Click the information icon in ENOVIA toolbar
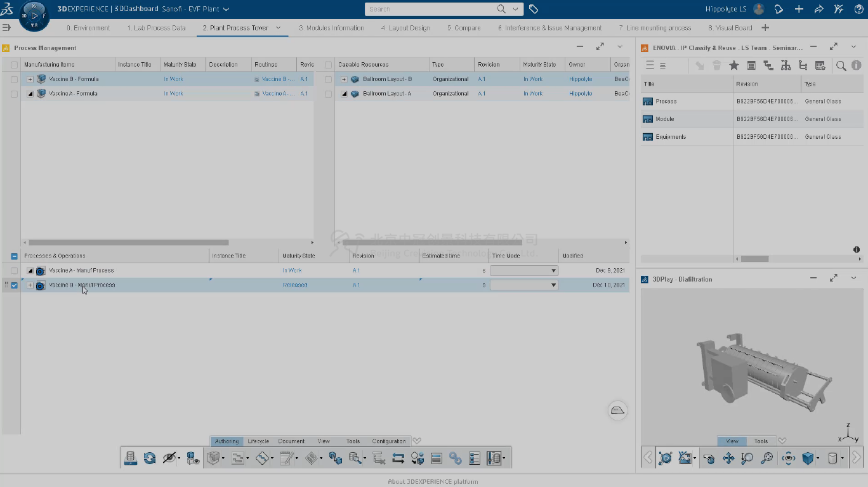868x487 pixels. coord(856,65)
